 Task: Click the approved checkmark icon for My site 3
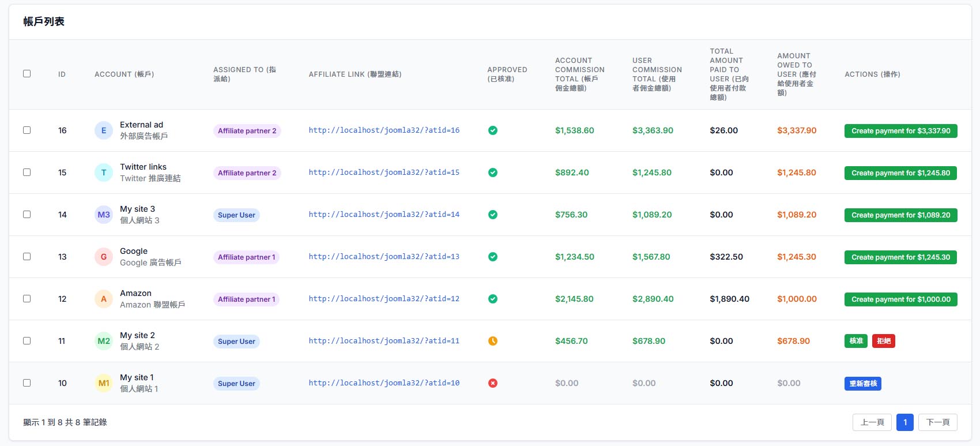click(x=493, y=215)
